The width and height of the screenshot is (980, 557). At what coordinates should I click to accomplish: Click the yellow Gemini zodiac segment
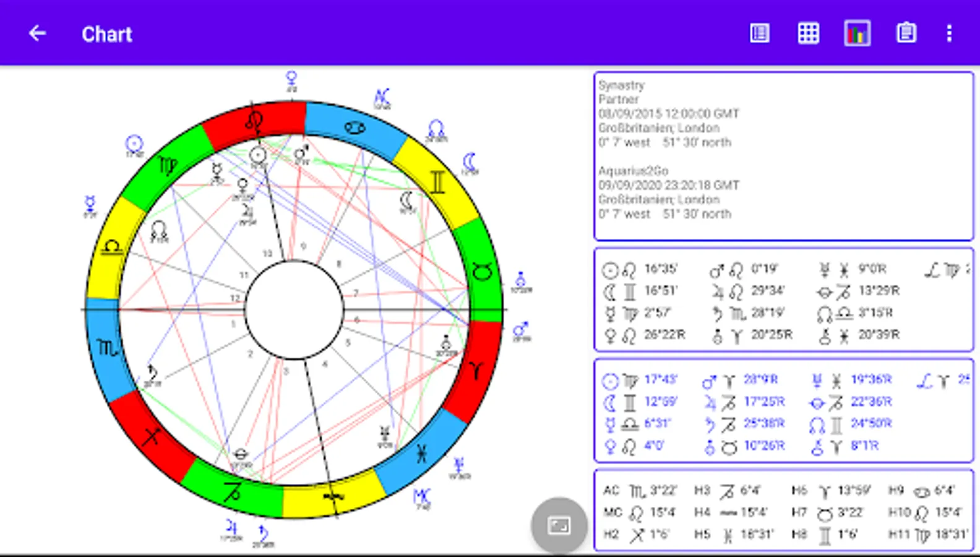point(438,183)
